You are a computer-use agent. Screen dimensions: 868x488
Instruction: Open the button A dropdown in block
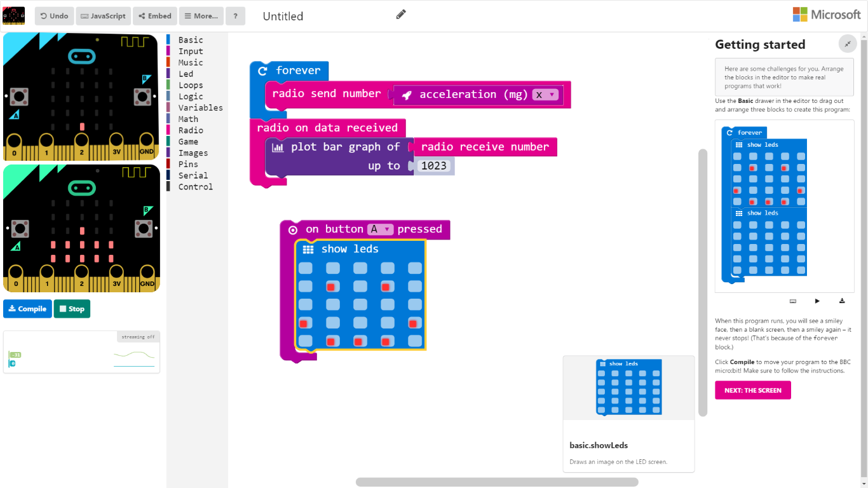pos(381,229)
